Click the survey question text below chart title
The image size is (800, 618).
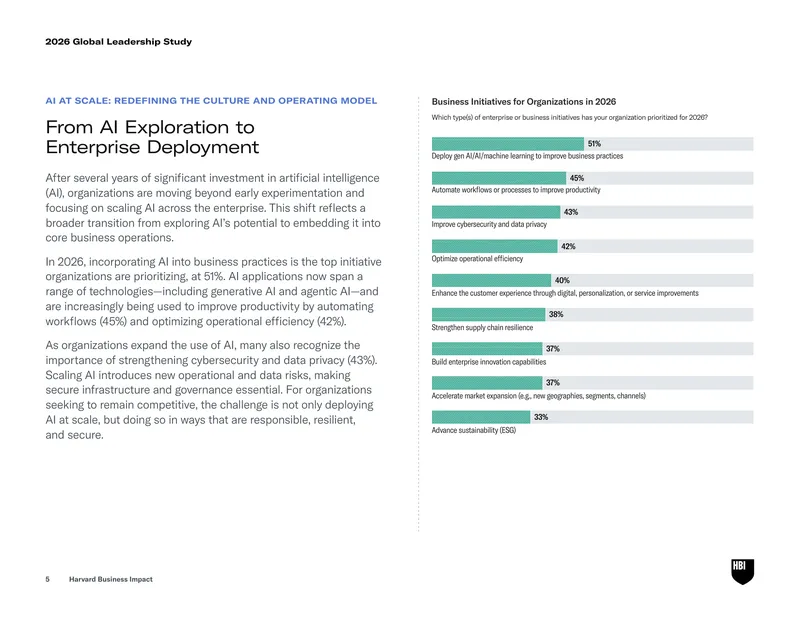click(x=569, y=117)
